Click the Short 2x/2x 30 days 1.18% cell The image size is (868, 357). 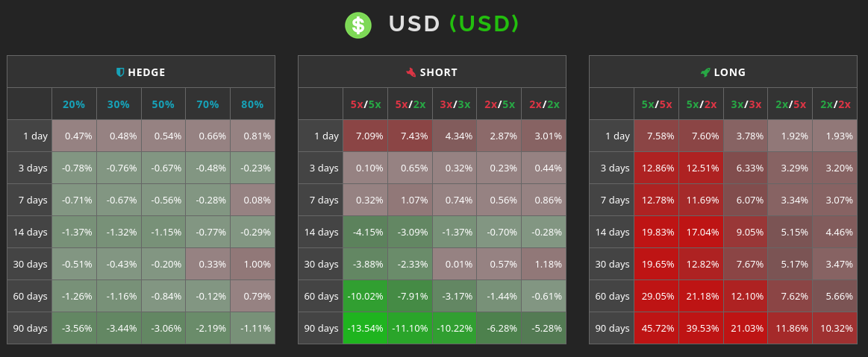(x=543, y=264)
